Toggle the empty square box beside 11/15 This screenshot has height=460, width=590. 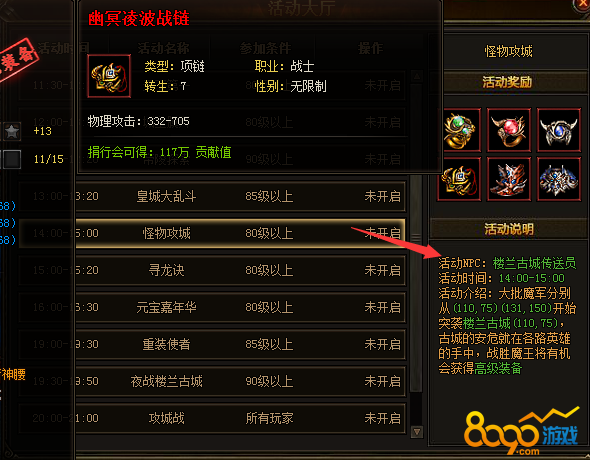(x=12, y=159)
